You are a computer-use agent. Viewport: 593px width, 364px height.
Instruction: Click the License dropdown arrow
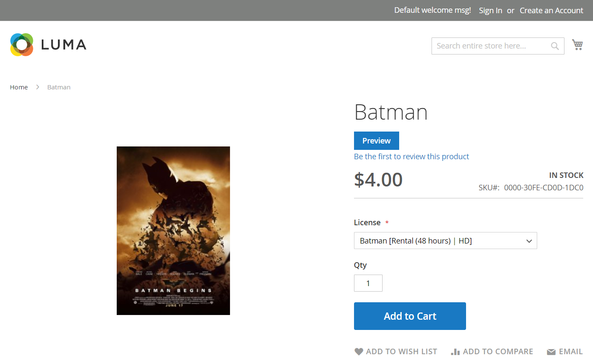(529, 241)
